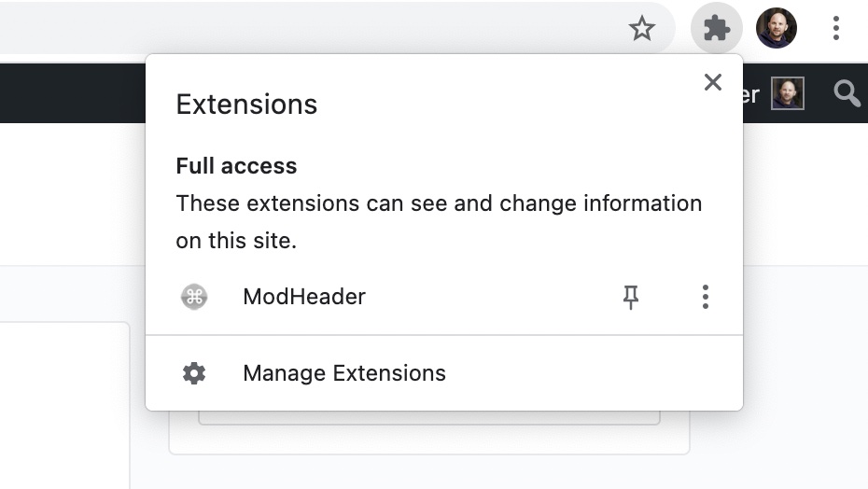Open the admin bar search magnifier
Viewport: 868px width, 489px height.
(x=847, y=93)
